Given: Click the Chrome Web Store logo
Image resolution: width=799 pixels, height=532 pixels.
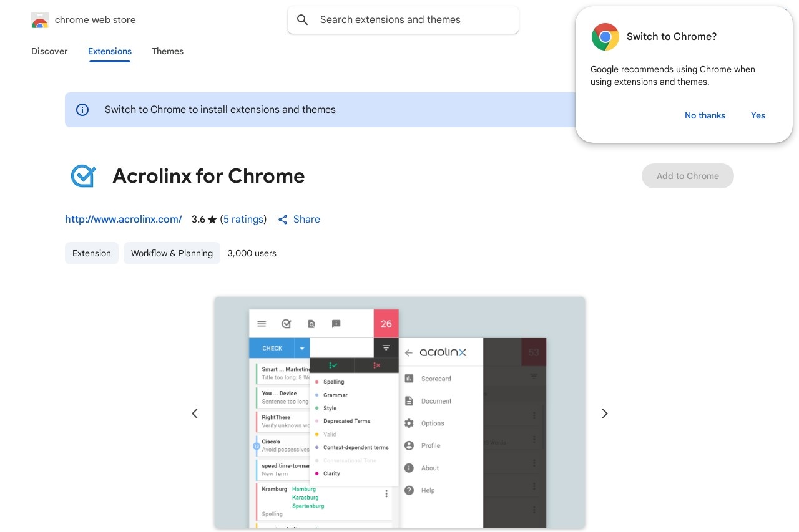Looking at the screenshot, I should point(39,20).
